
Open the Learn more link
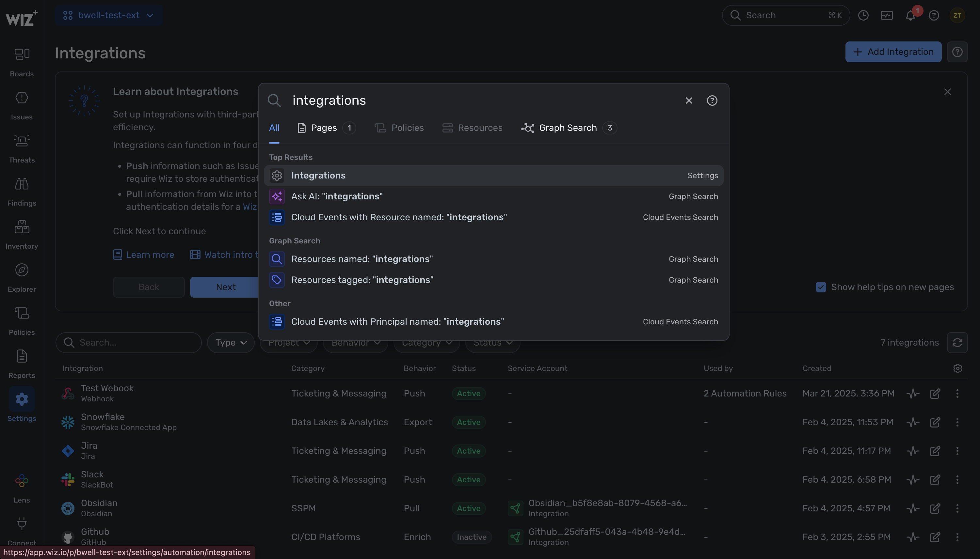[x=144, y=255]
